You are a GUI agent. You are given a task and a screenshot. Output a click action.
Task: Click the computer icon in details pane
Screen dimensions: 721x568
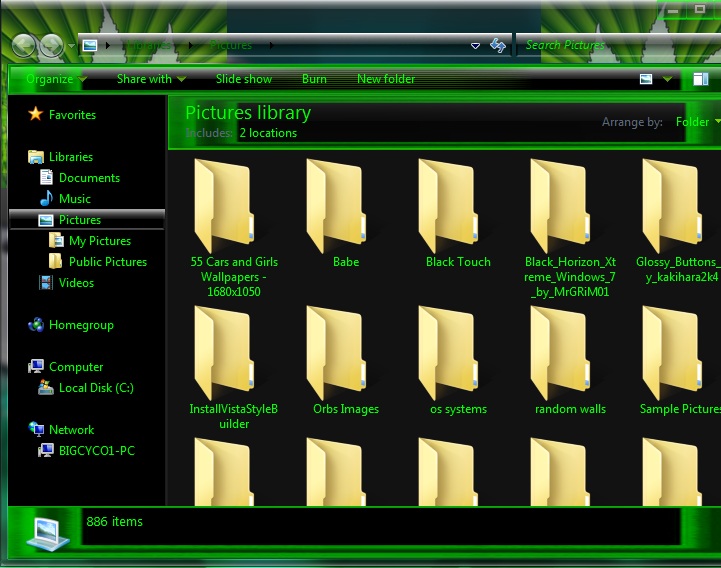coord(47,533)
